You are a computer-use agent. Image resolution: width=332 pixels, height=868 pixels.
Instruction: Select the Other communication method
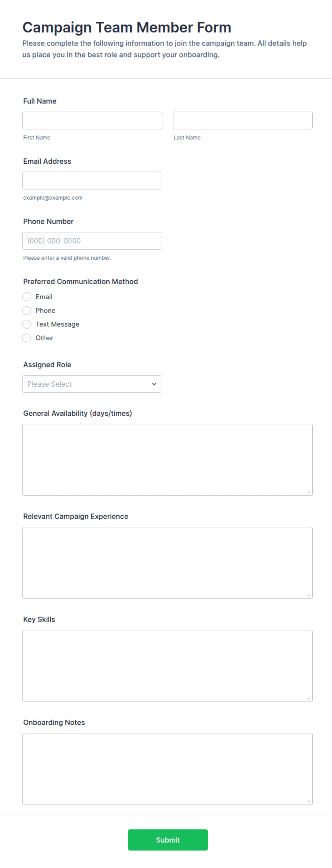point(27,338)
